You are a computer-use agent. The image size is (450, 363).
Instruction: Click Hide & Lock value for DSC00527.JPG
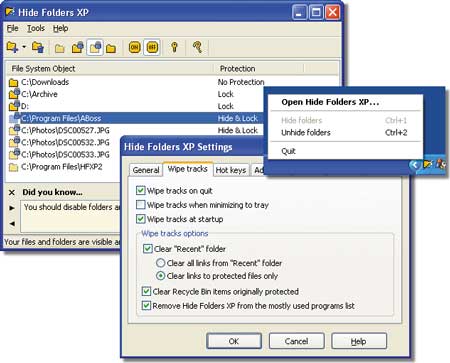point(238,130)
